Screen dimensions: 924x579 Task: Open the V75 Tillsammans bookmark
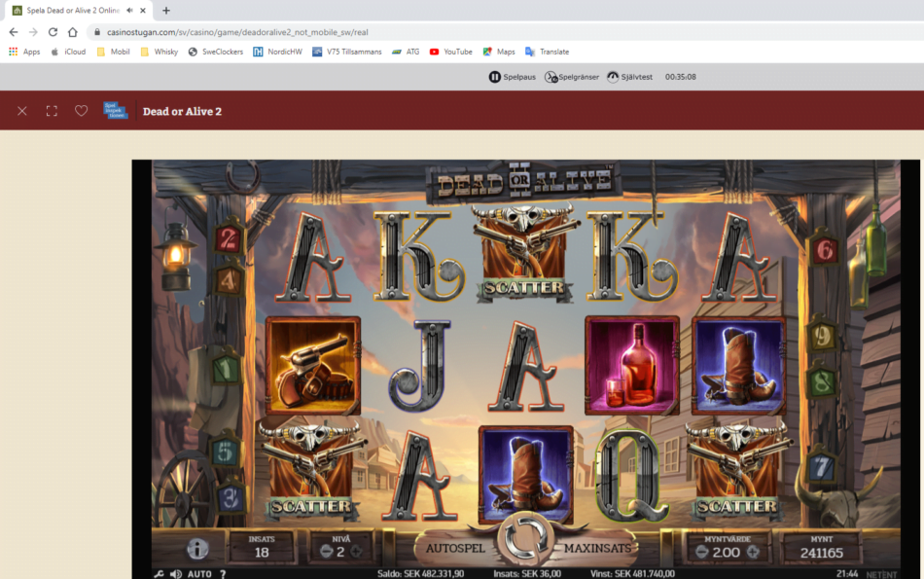pyautogui.click(x=347, y=52)
